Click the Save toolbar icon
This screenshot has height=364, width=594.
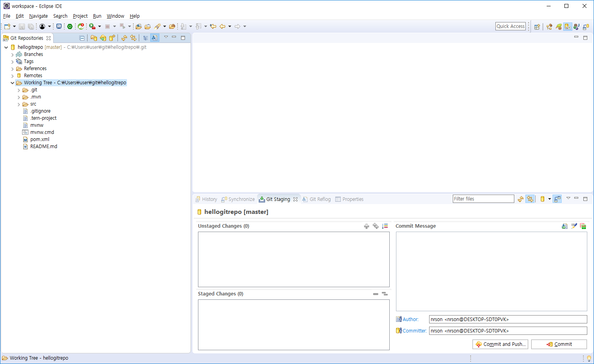pyautogui.click(x=22, y=26)
